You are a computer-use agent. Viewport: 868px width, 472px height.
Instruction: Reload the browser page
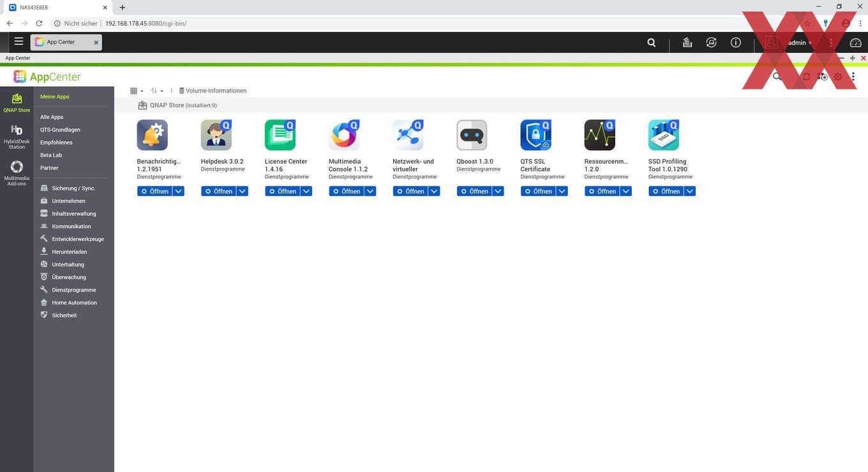39,23
